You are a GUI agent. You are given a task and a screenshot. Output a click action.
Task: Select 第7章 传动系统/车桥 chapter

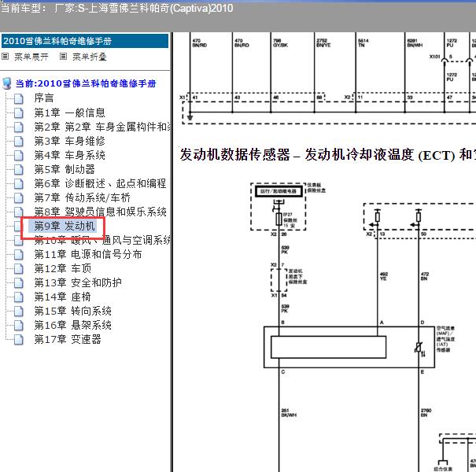83,197
